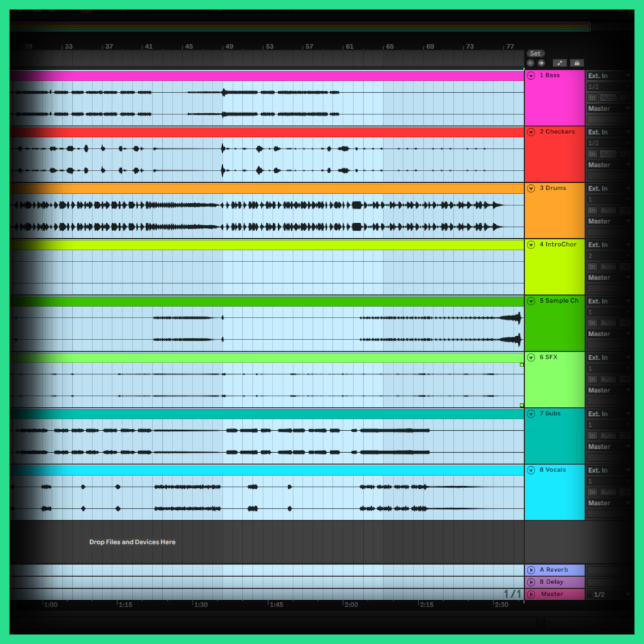Click bar 61 on the beat ruler
Viewport: 644px width, 644px height.
click(349, 46)
